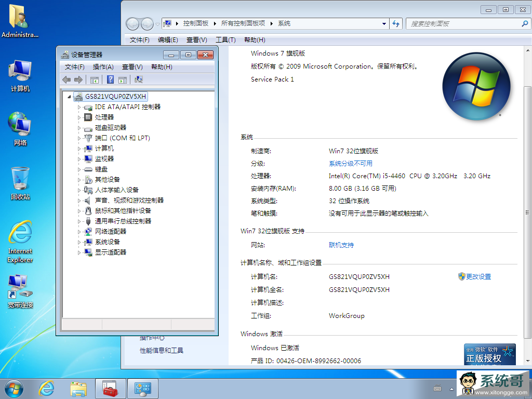532x399 pixels.
Task: Click the Windows Start orb
Action: (x=14, y=389)
